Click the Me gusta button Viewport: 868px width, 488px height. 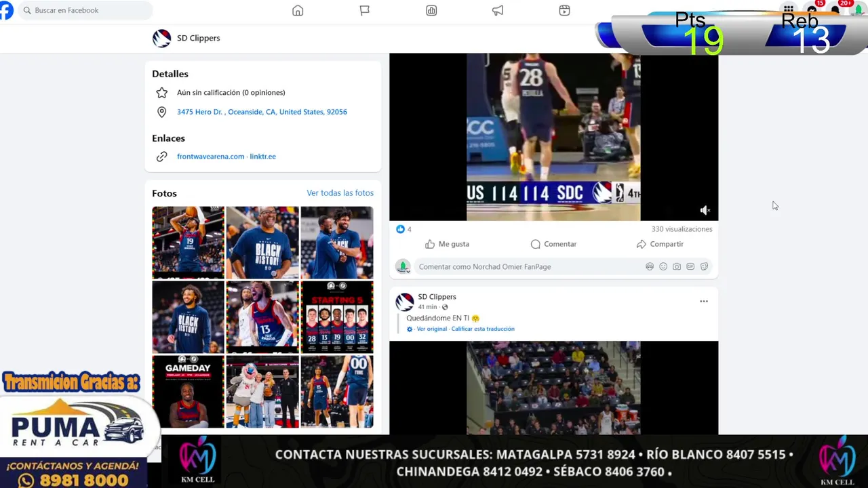447,244
